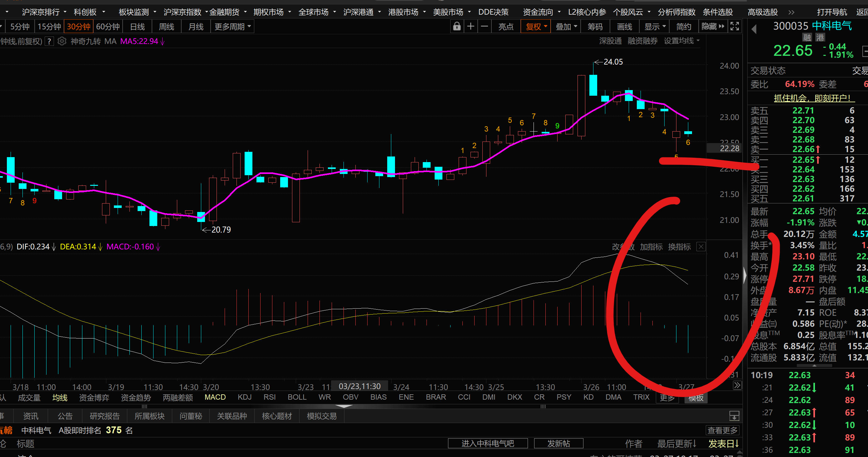Click the 进入中科电气吧 button
Viewport: 868px width, 457px height.
tap(488, 443)
